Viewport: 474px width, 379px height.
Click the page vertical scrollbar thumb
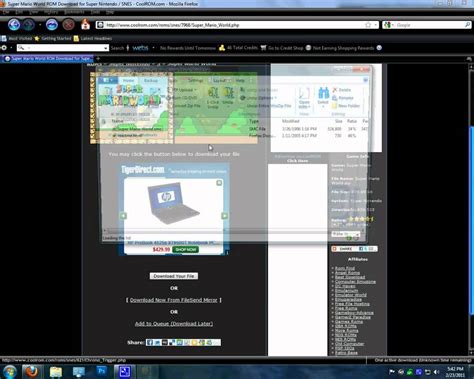tap(471, 220)
